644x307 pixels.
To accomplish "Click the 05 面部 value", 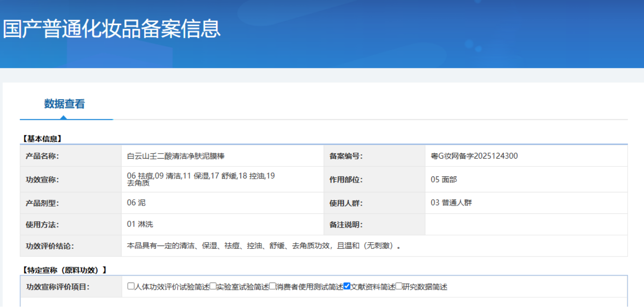I will (x=444, y=180).
